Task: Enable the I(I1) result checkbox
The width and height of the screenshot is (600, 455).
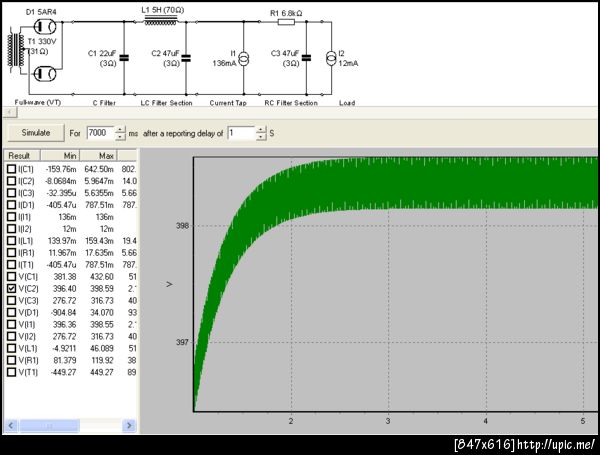Action: [11, 217]
